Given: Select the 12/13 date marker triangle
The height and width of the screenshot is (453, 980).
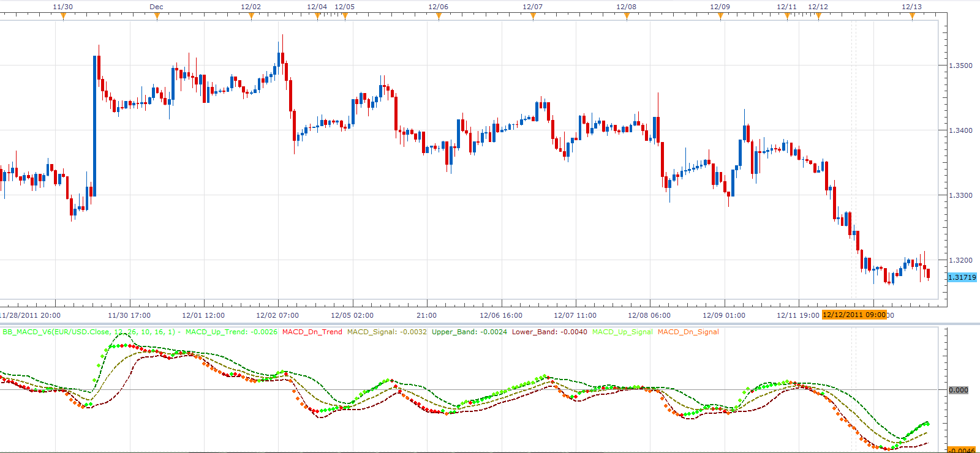Looking at the screenshot, I should pos(912,17).
